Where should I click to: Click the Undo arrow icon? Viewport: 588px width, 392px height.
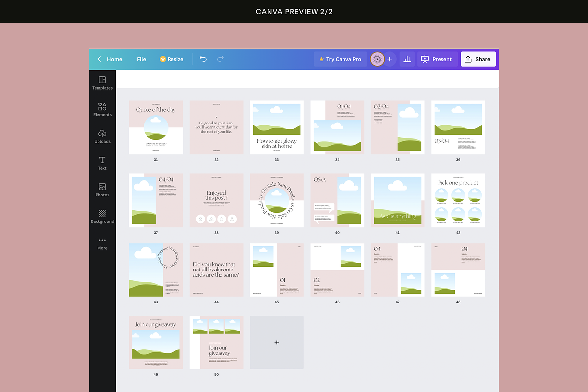tap(203, 59)
